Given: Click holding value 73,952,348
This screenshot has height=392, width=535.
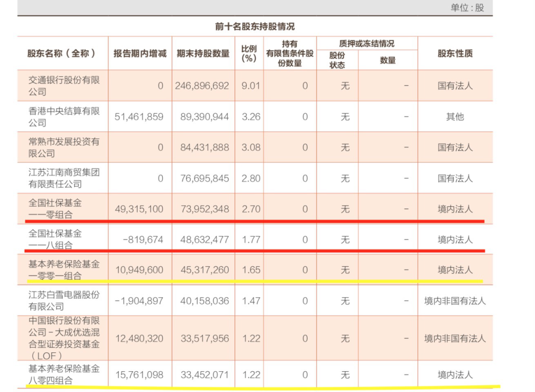Looking at the screenshot, I should [205, 209].
